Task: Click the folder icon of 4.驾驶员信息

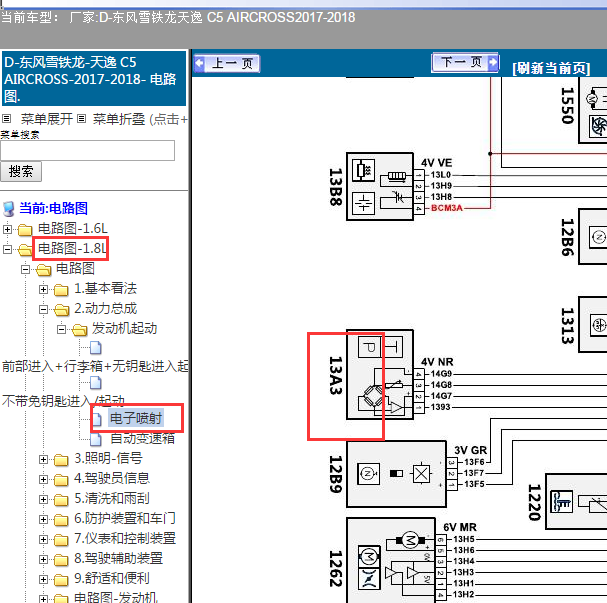Action: coord(61,480)
